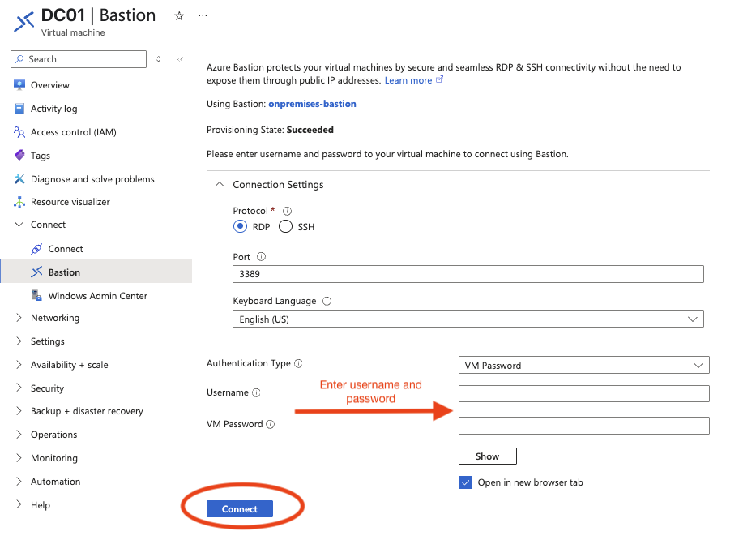
Task: Go to Activity log page
Action: coord(54,109)
